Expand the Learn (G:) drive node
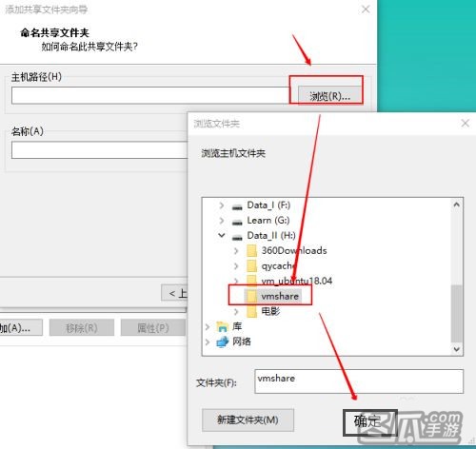Viewport: 476px width, 449px height. pyautogui.click(x=222, y=221)
